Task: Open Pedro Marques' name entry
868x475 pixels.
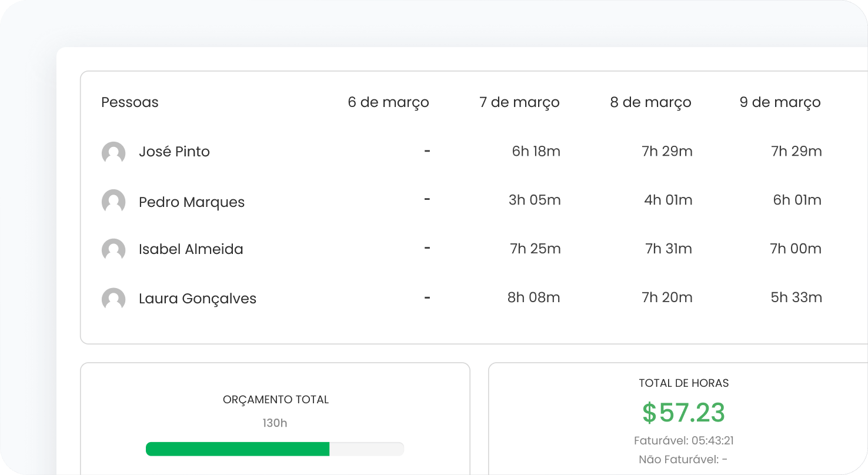Action: 191,202
